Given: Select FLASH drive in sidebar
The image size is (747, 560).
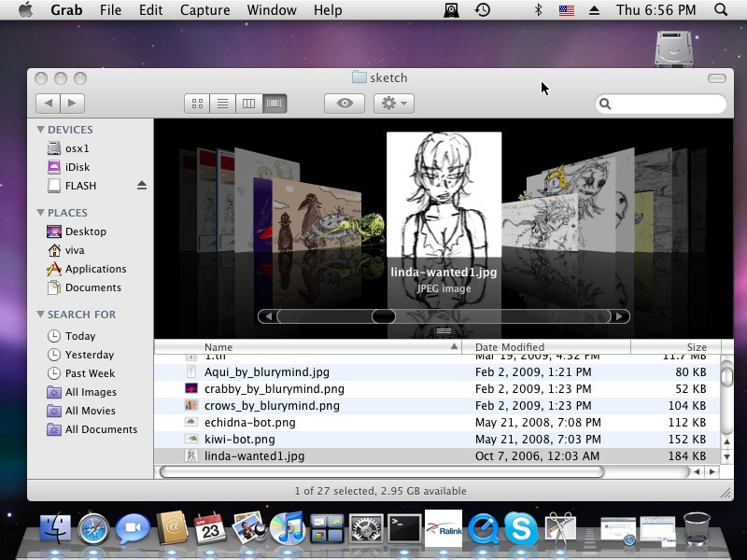Looking at the screenshot, I should [73, 186].
